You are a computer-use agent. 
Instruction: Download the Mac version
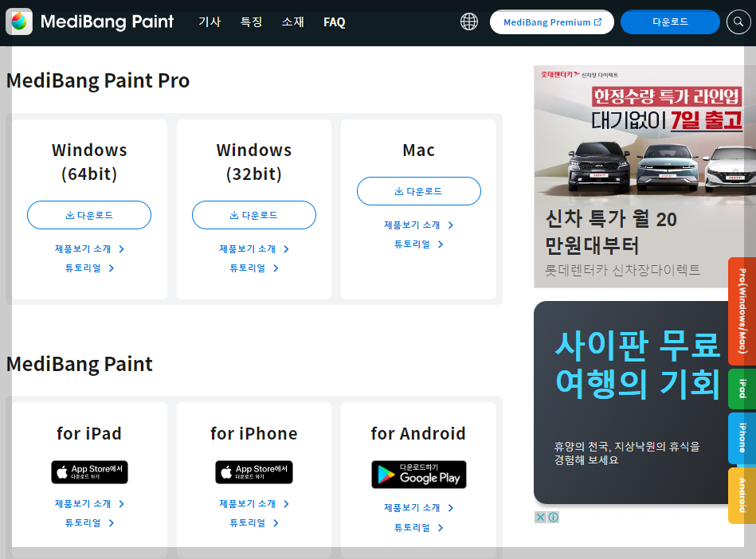point(419,191)
